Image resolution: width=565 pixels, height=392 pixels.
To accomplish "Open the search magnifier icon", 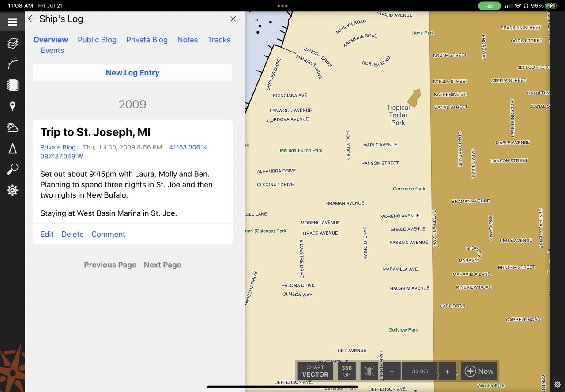I will point(12,169).
